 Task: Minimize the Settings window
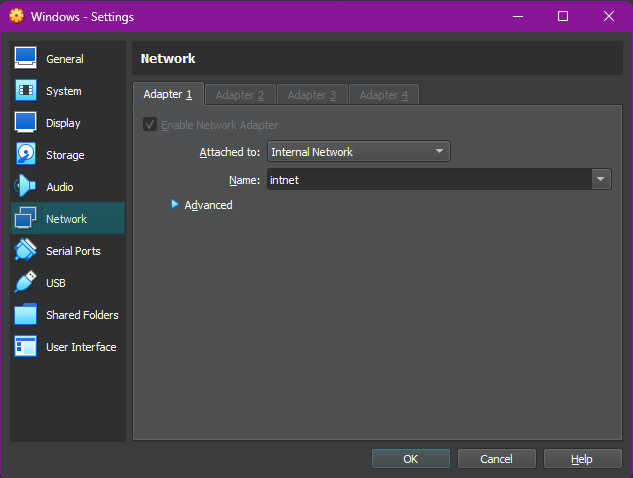coord(518,16)
